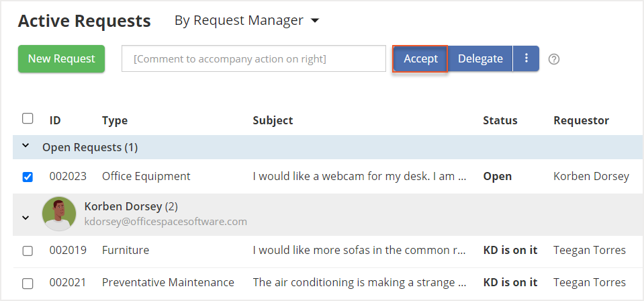Collapse the Open Requests group
The image size is (644, 301).
26,146
